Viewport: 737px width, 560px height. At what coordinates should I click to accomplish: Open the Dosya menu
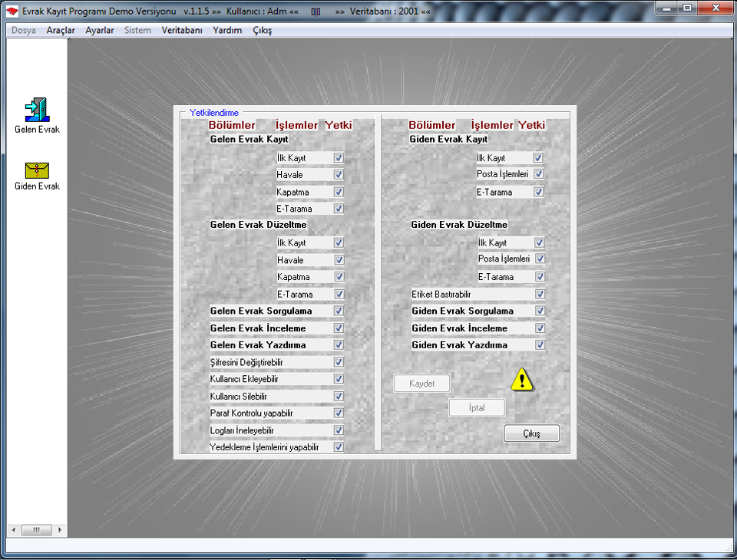[x=24, y=30]
